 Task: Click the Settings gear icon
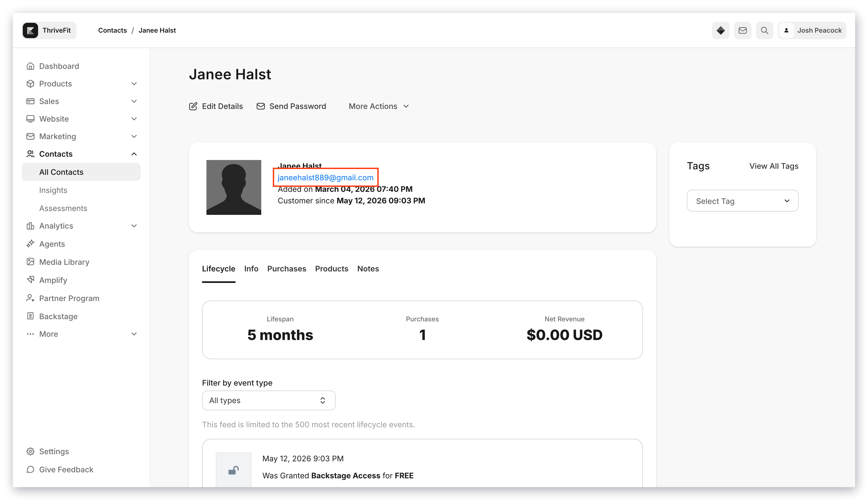pos(30,451)
